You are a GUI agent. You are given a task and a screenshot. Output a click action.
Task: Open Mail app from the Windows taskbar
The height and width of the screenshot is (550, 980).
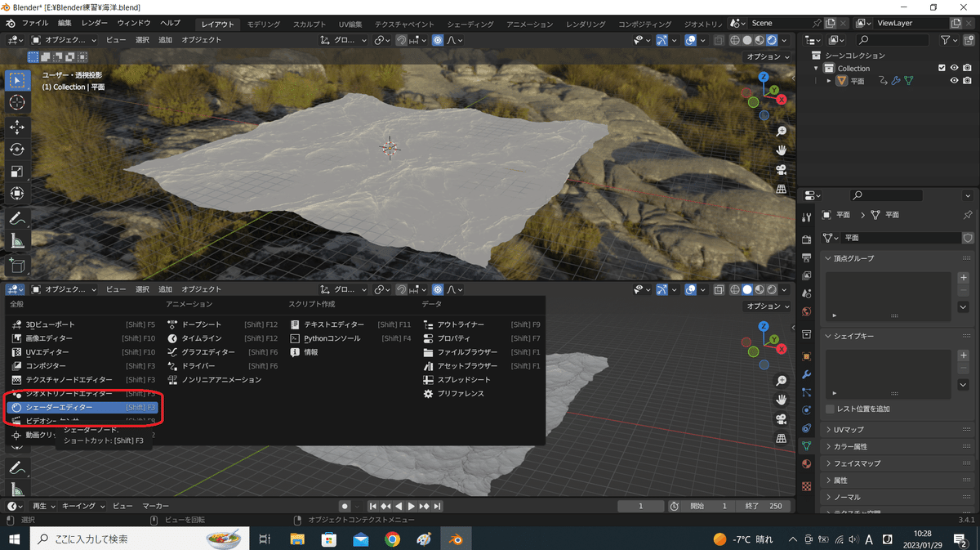pyautogui.click(x=361, y=539)
